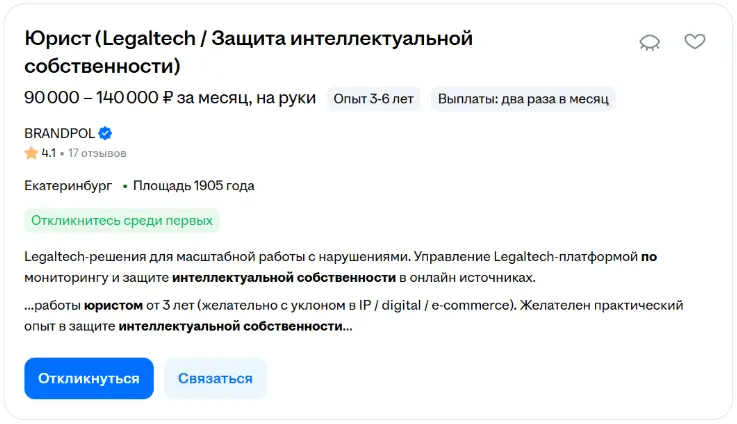This screenshot has height=424, width=737.
Task: Click the Legaltech-решения description paragraph
Action: 340,266
